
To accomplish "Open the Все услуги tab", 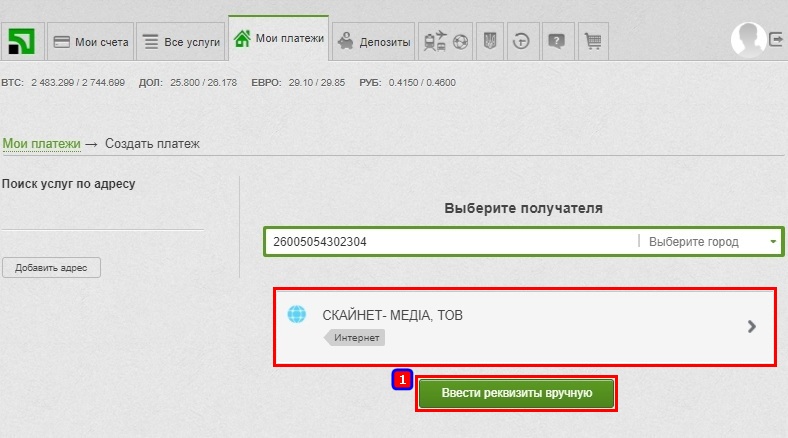I will [x=181, y=42].
